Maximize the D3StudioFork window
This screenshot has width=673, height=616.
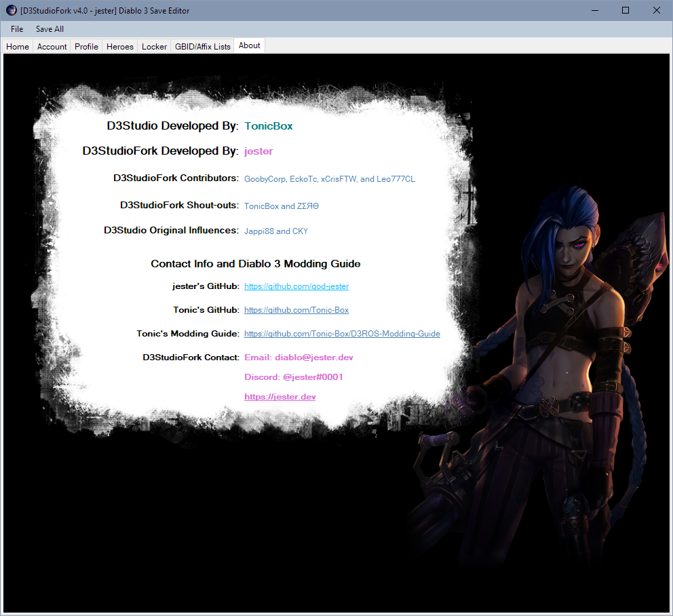626,10
